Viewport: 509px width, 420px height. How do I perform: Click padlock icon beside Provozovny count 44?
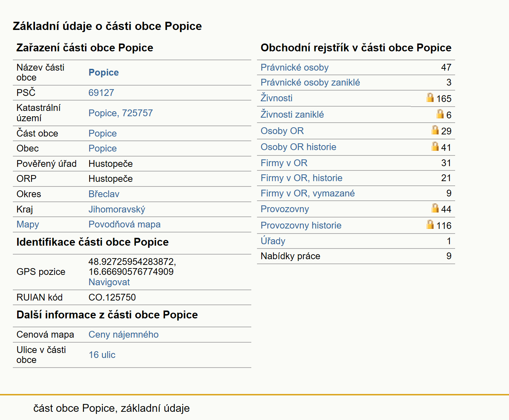click(435, 208)
